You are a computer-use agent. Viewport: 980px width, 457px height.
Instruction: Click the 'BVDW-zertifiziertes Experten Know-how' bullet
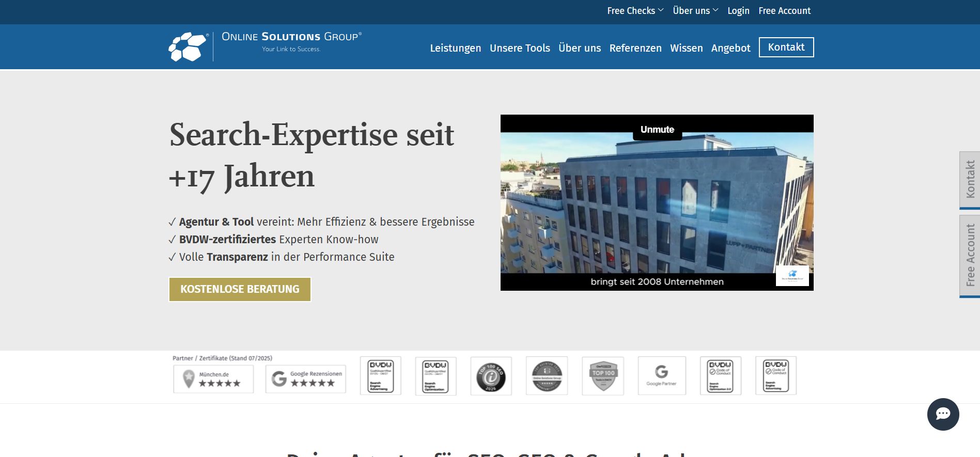[273, 240]
